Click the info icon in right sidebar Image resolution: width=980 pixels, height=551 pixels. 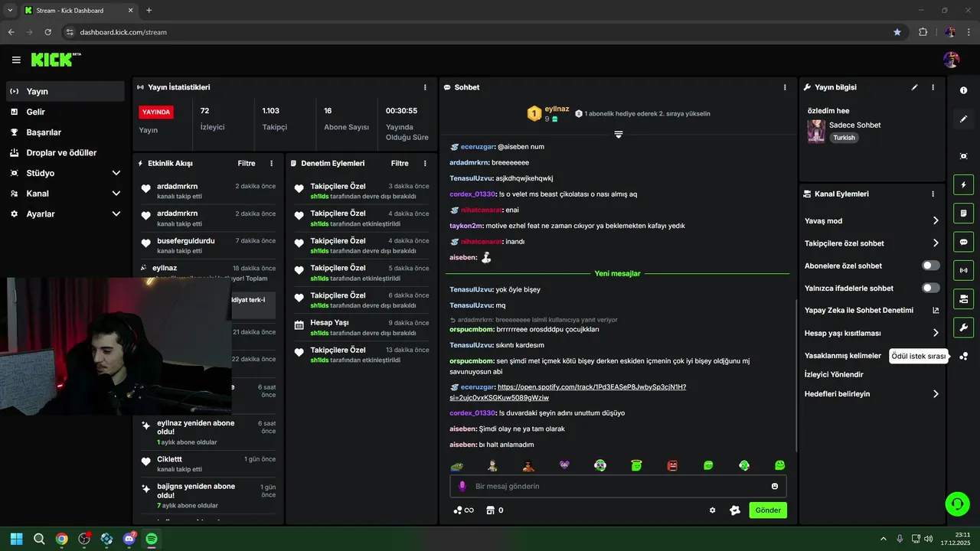(x=963, y=90)
